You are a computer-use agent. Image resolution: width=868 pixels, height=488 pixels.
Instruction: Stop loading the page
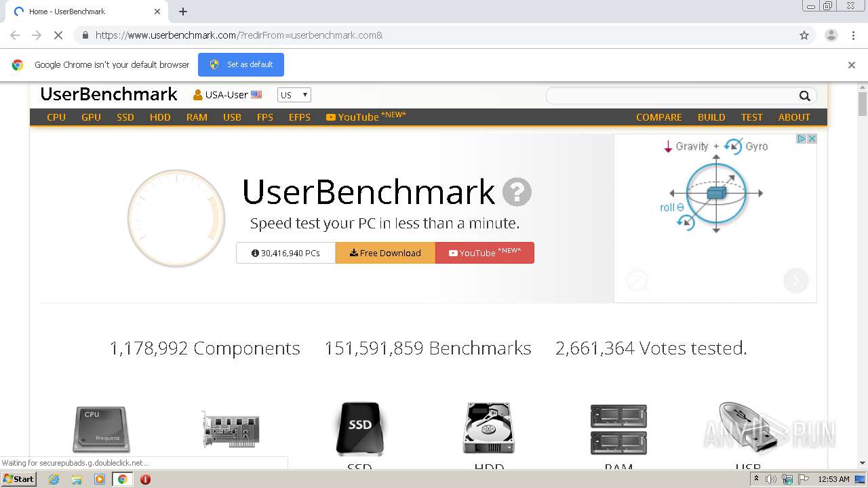[58, 35]
